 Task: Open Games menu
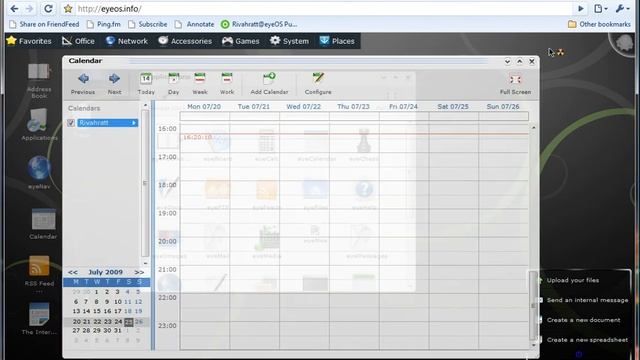(241, 41)
